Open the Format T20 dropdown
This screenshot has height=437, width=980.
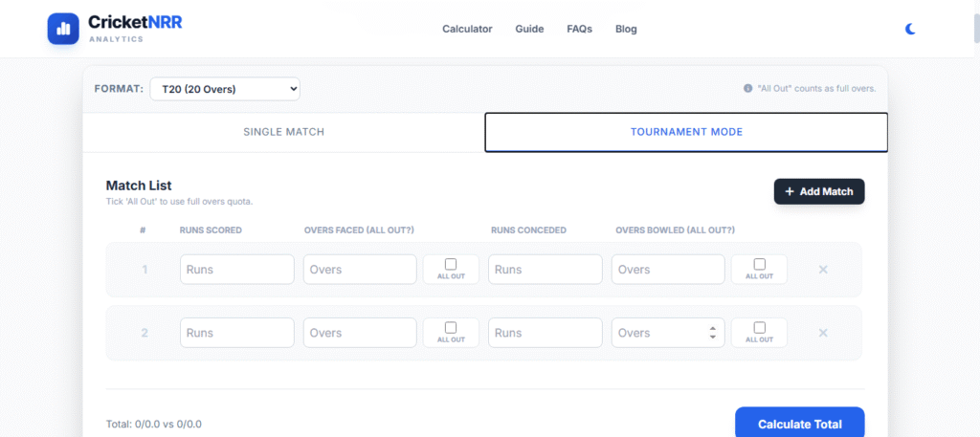tap(225, 89)
